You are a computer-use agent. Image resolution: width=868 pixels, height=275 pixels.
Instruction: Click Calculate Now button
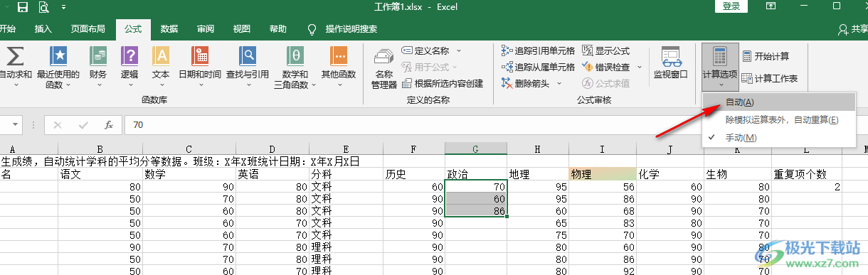tap(766, 56)
